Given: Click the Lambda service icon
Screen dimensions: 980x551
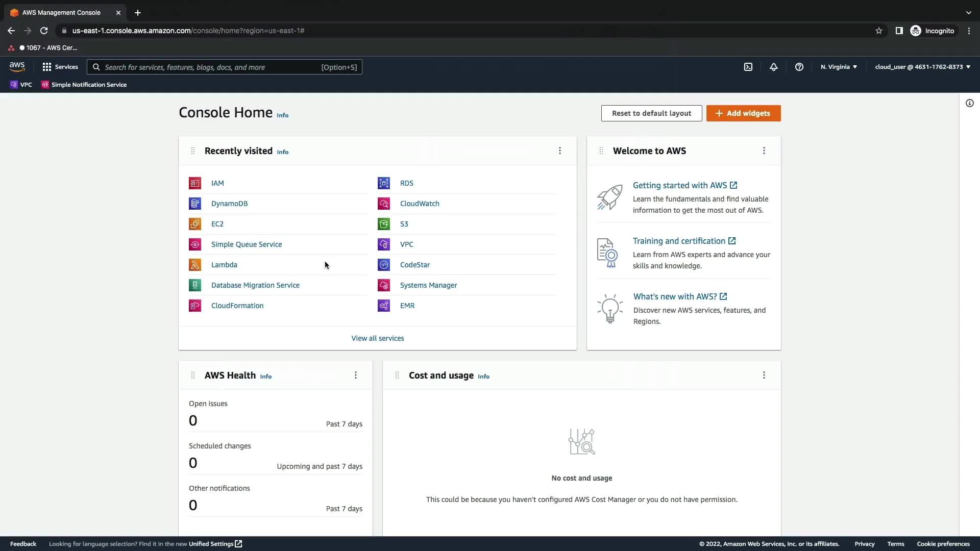Looking at the screenshot, I should (x=195, y=265).
